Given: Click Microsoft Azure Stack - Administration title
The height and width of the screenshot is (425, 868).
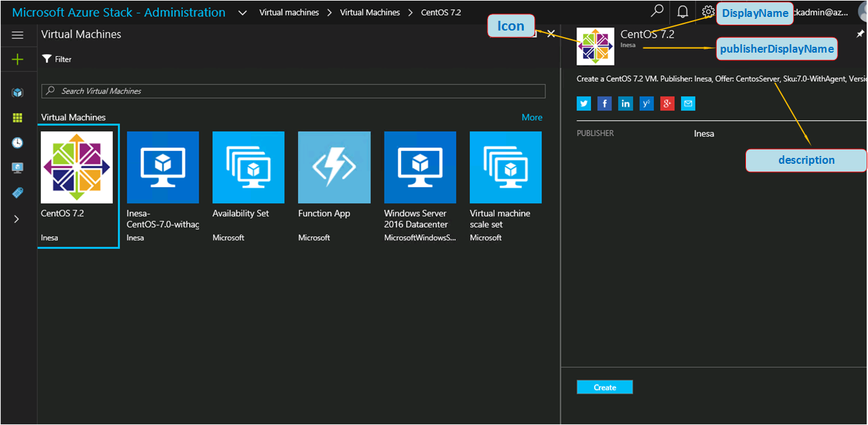Looking at the screenshot, I should pyautogui.click(x=119, y=12).
